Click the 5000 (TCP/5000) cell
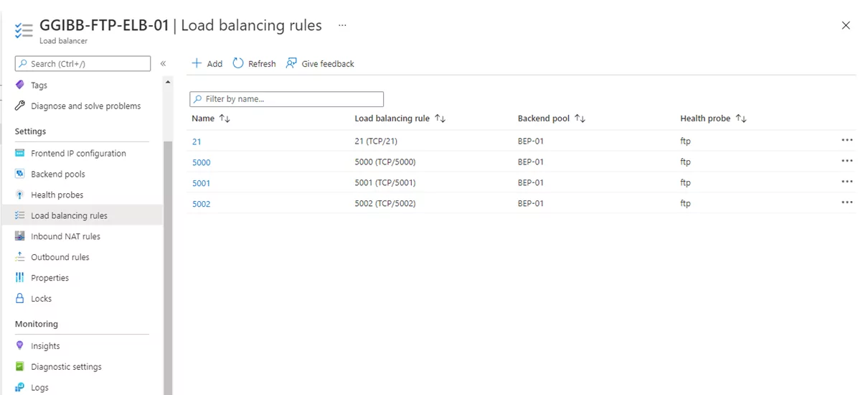The image size is (868, 395). click(385, 162)
